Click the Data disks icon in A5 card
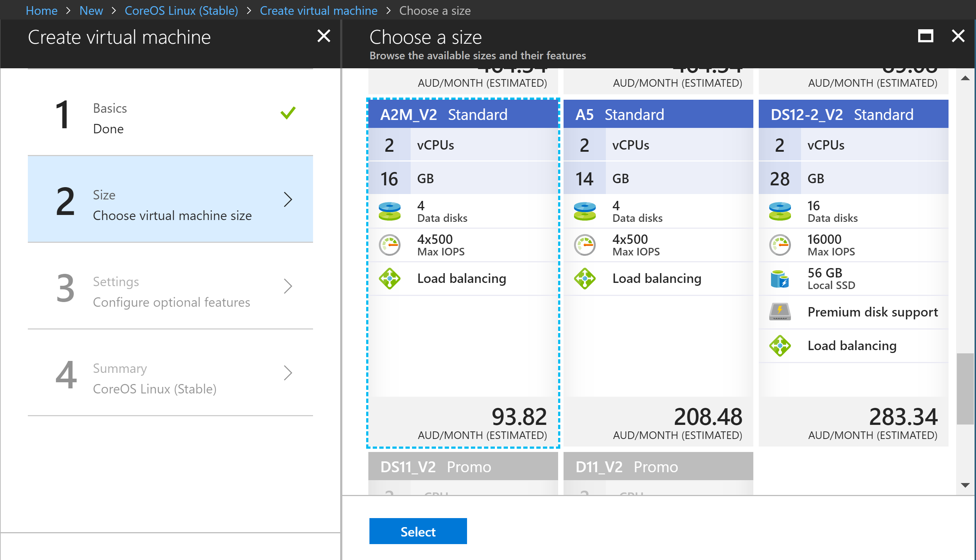Viewport: 976px width, 560px height. click(x=585, y=211)
